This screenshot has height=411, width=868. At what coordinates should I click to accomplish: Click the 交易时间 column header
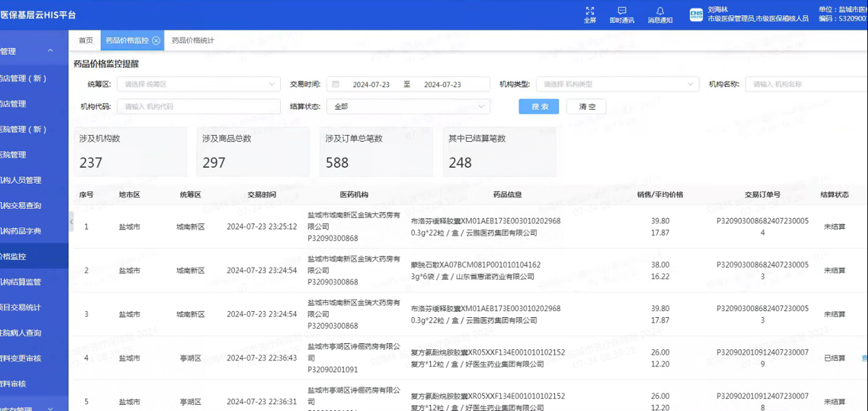262,195
